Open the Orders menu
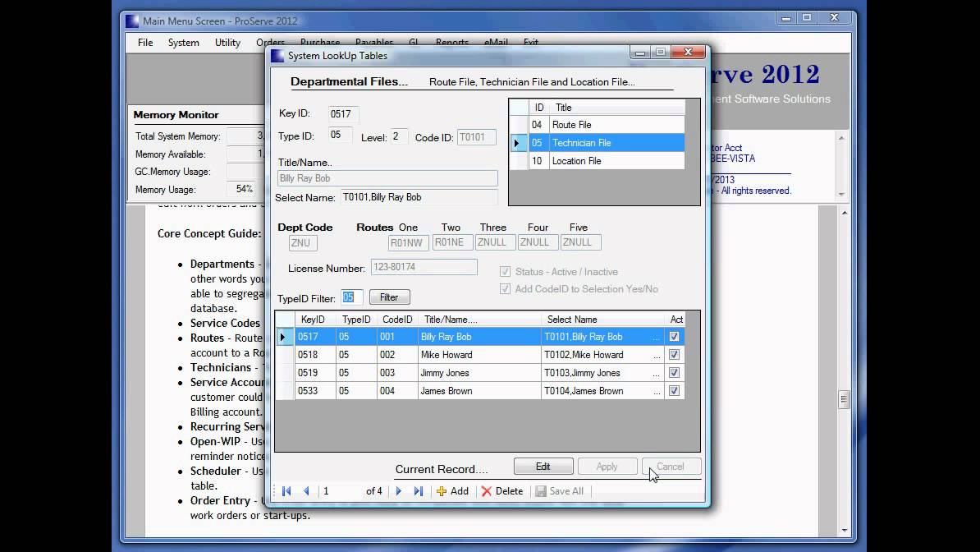Screen dimensions: 980x552 click(x=270, y=43)
